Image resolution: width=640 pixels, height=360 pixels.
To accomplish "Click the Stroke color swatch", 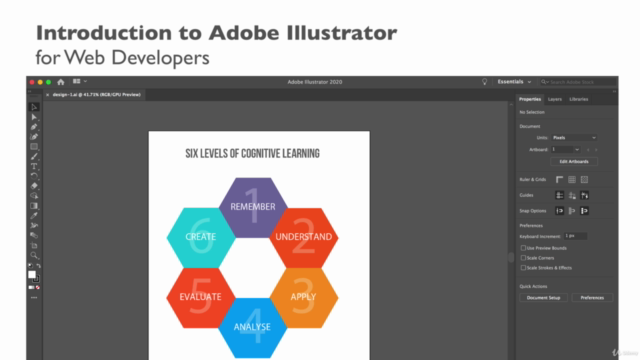I will 37,279.
